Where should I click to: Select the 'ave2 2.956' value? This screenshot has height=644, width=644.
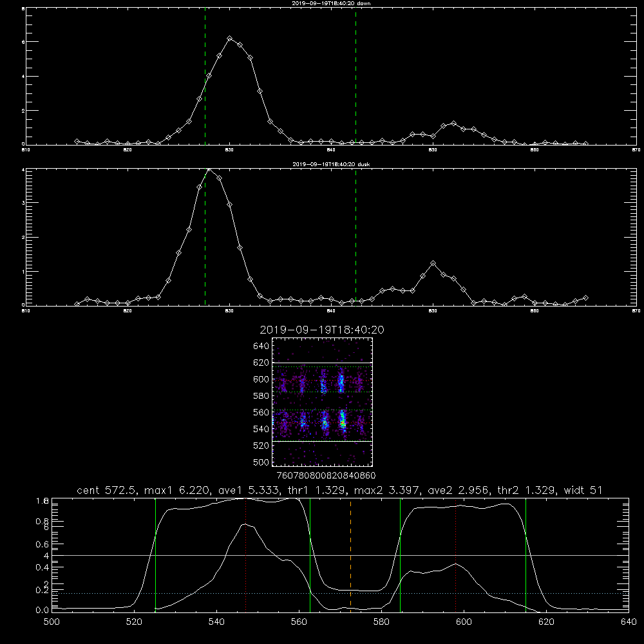point(459,490)
